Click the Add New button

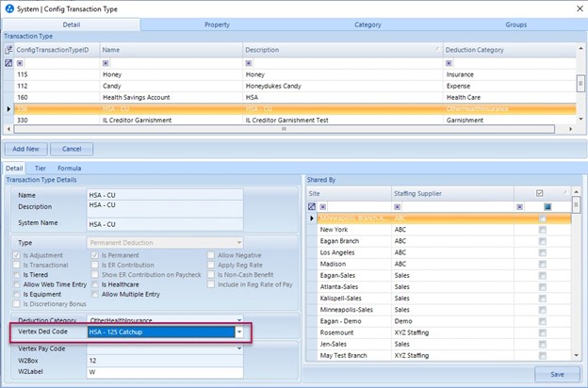tap(25, 149)
